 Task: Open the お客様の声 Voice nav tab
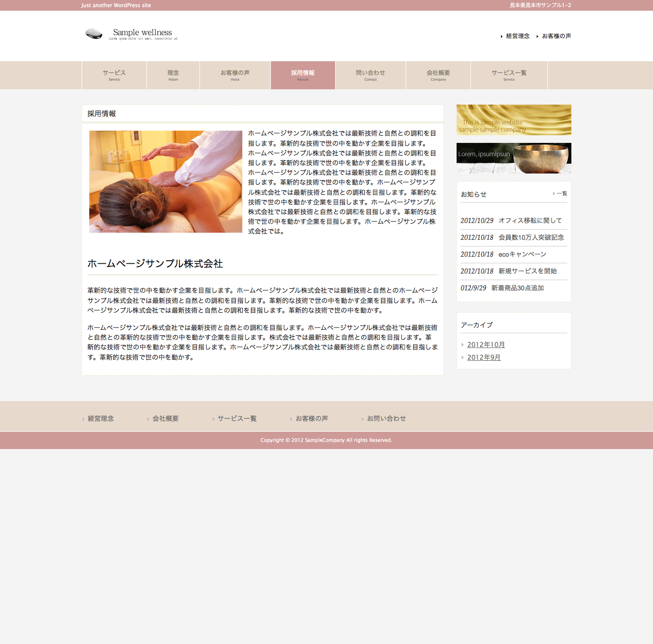pyautogui.click(x=235, y=76)
